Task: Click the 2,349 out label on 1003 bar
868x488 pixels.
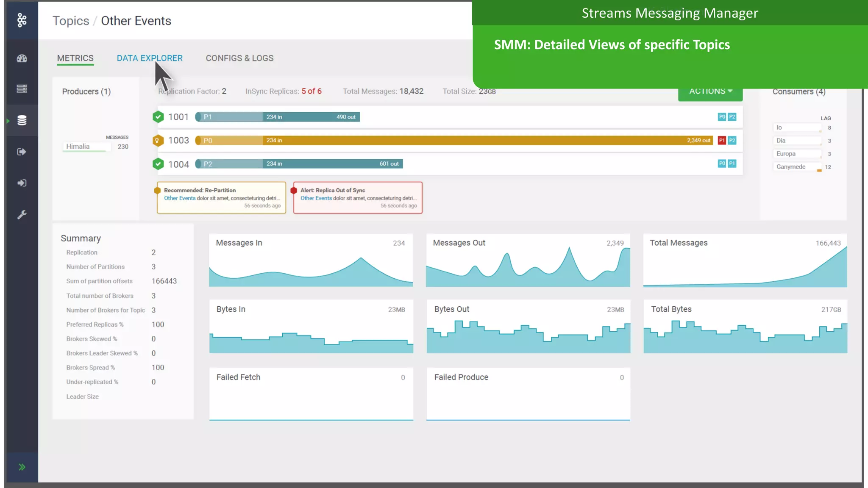Action: pyautogui.click(x=698, y=140)
